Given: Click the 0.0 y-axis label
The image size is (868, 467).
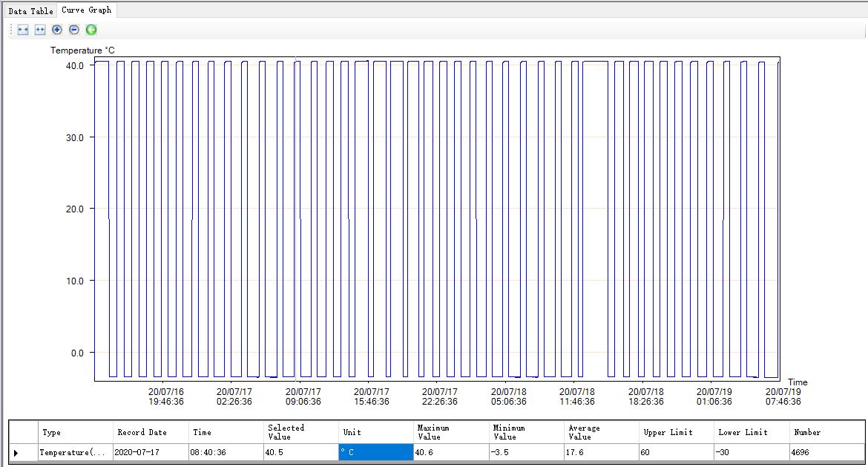Looking at the screenshot, I should (77, 353).
